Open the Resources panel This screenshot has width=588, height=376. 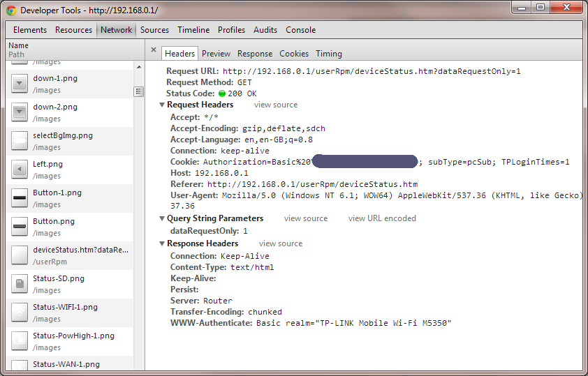click(x=73, y=30)
